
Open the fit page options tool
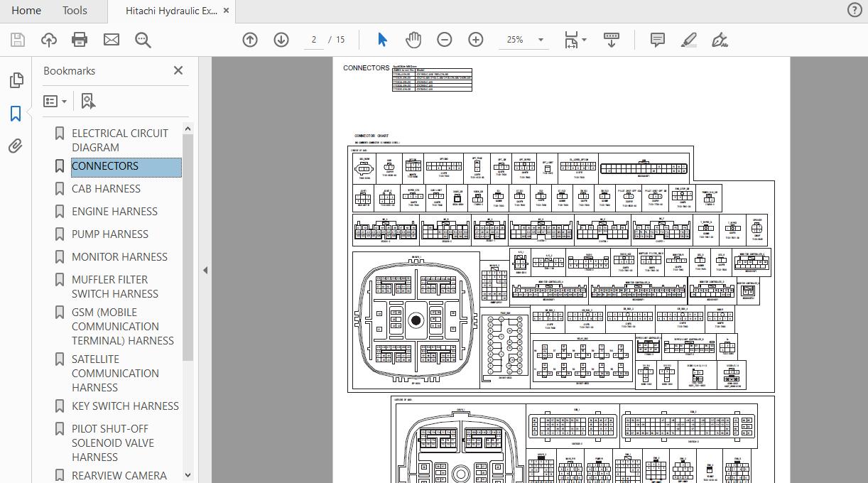click(572, 40)
